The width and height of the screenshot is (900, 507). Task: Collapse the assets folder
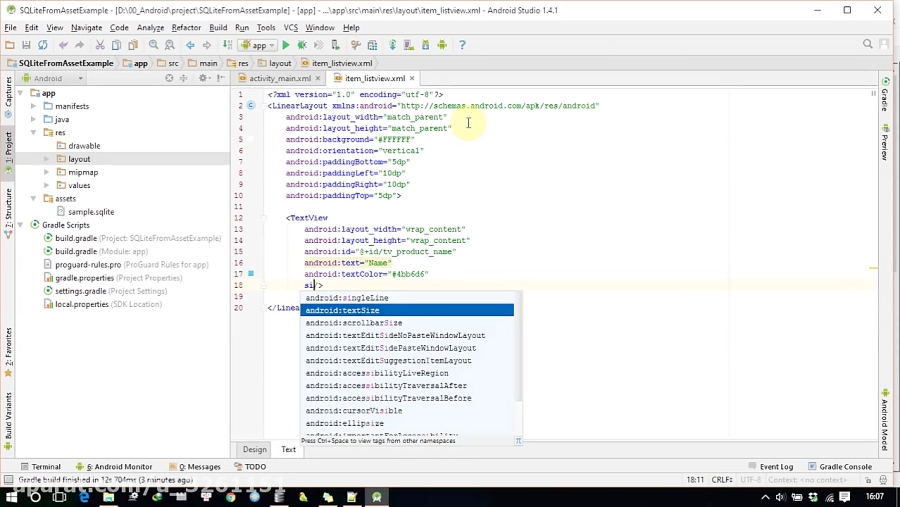click(x=33, y=198)
